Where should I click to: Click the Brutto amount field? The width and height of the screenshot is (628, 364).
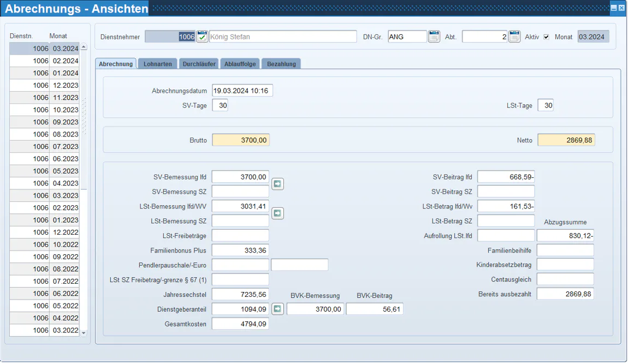point(241,140)
